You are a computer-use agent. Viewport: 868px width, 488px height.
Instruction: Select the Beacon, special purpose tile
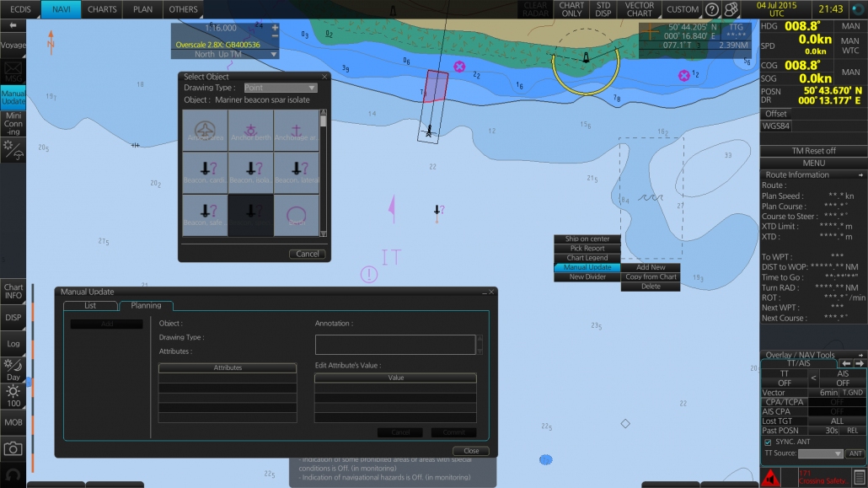coord(251,216)
